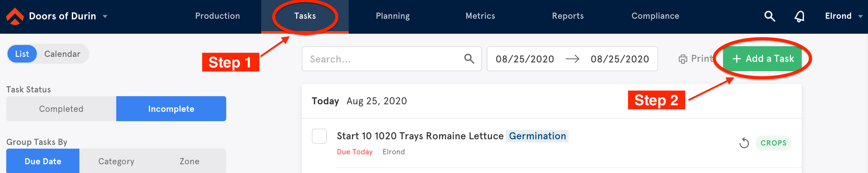Click the printer icon next to Print
Image resolution: width=868 pixels, height=173 pixels.
(683, 59)
